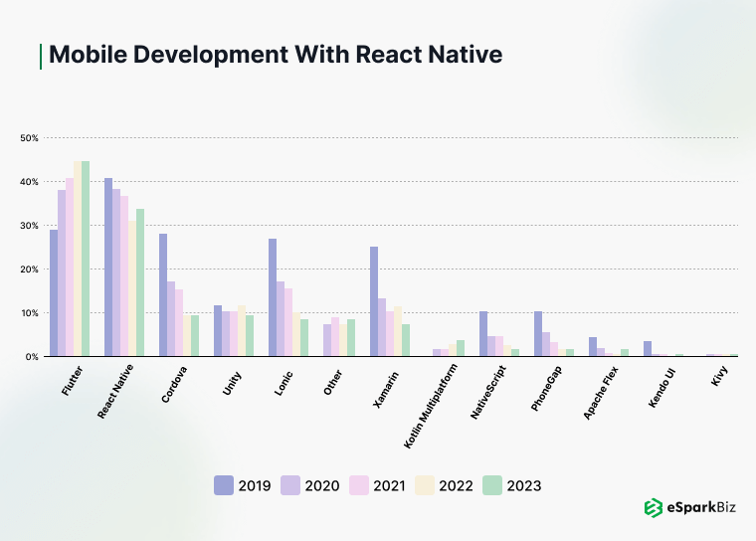Select the 'Lonic' axis label
756x541 pixels.
[x=283, y=383]
